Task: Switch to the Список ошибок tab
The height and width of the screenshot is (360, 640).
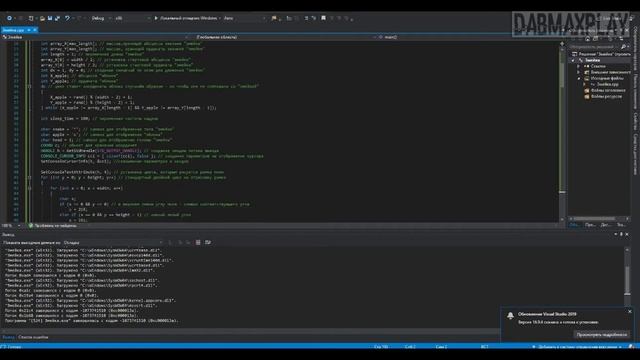Action: point(33,337)
